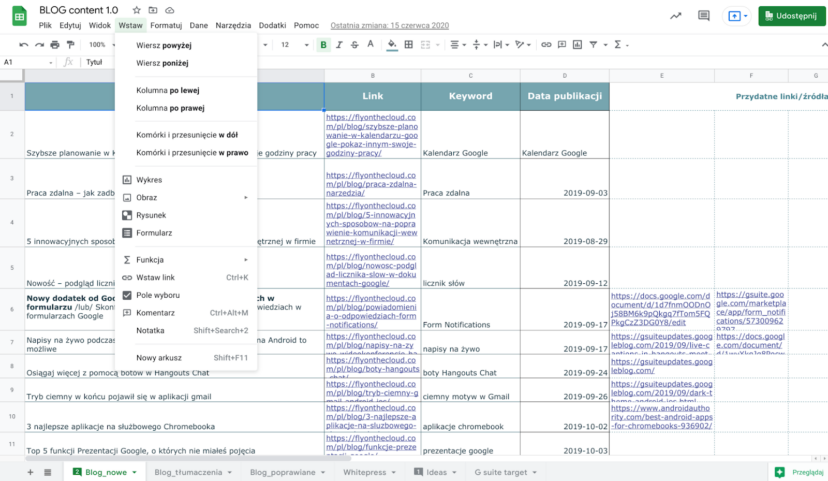This screenshot has height=481, width=828.
Task: Choose Komentarz menu entry
Action: (x=186, y=313)
